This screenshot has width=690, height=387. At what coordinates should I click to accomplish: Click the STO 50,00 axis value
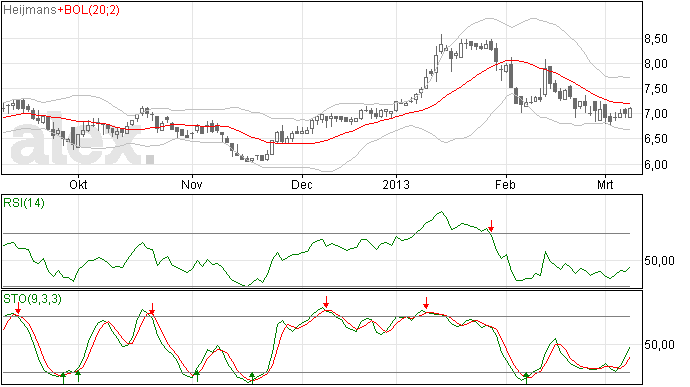(x=660, y=344)
